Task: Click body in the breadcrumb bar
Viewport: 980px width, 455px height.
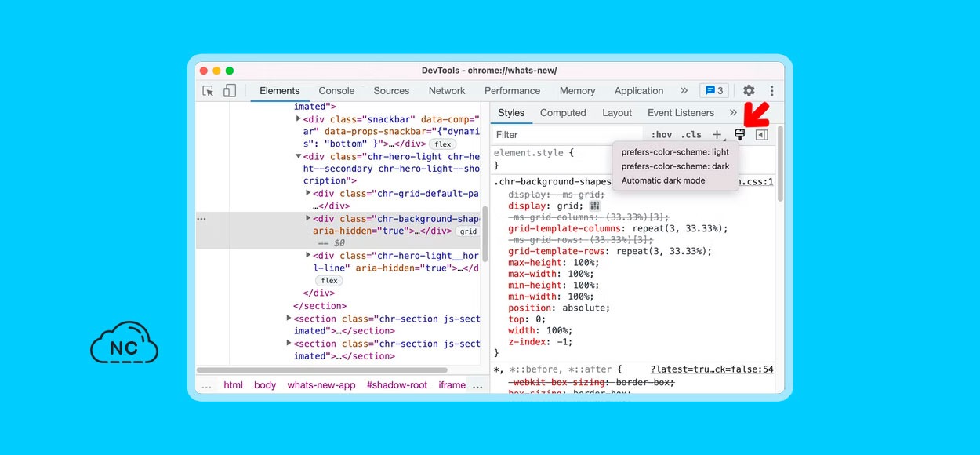Action: 265,385
